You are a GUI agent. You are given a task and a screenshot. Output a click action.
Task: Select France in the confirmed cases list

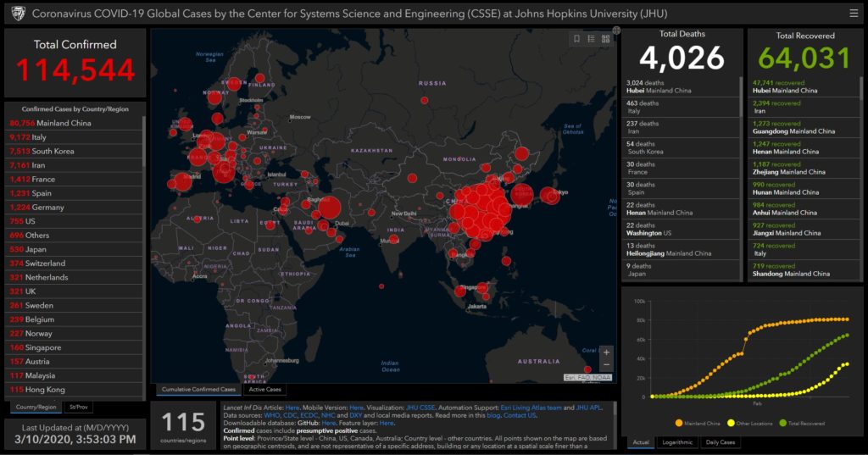tap(75, 180)
